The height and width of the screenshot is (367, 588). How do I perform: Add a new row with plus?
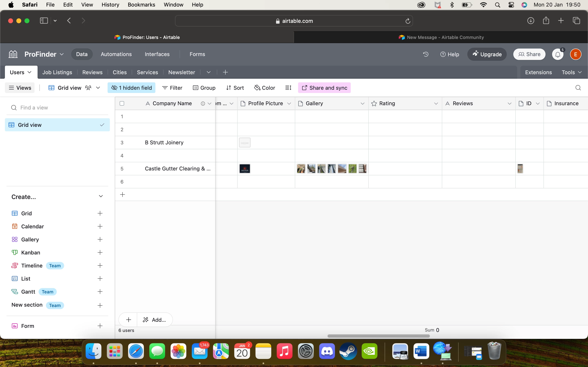coord(123,195)
